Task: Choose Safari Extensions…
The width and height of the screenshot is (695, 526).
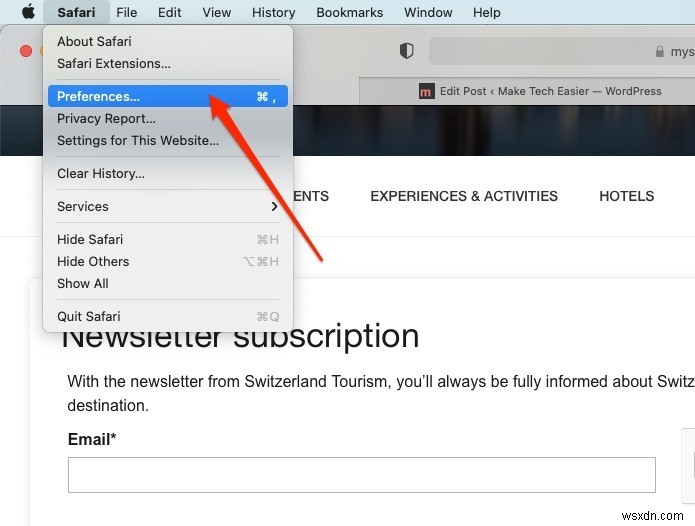Action: tap(168, 63)
